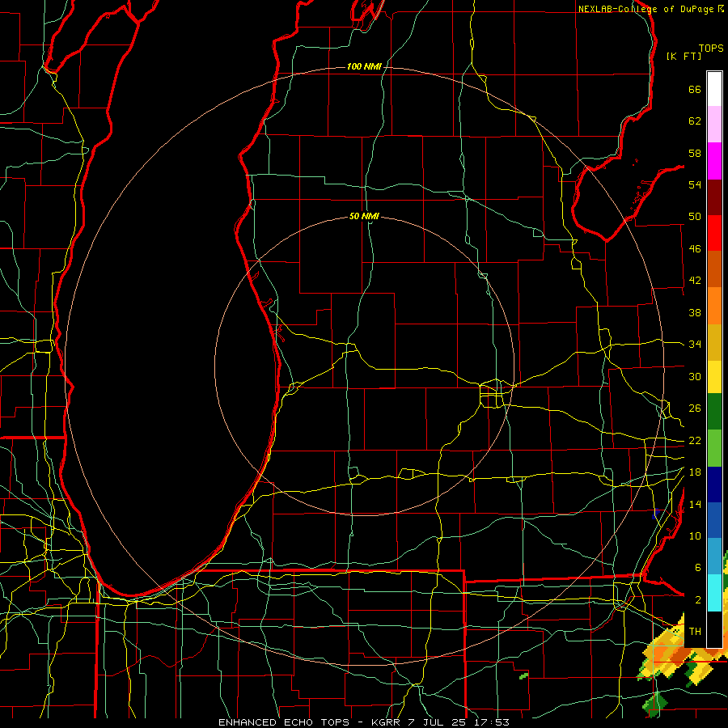The image size is (728, 728).
Task: Click the 'ENHANCED ECHO TOPS' caption text
Action: (x=284, y=722)
